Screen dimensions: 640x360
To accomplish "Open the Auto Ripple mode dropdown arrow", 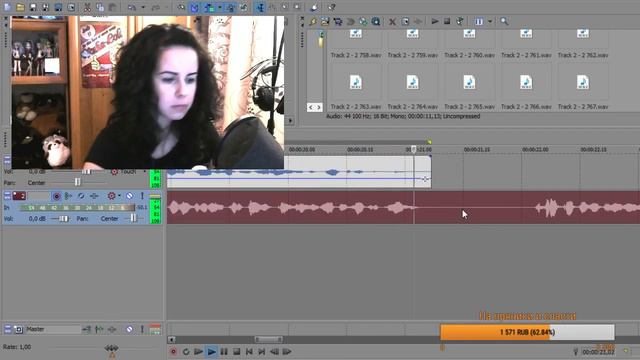I will coord(220,7).
